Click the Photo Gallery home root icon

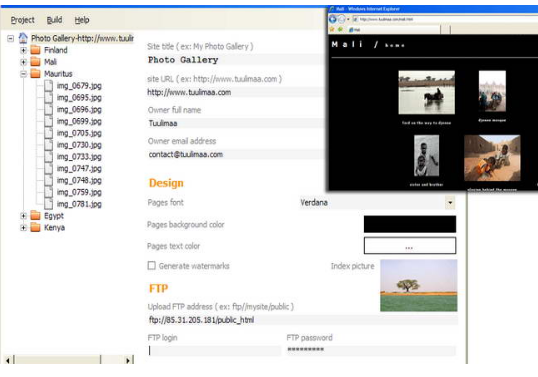coord(23,38)
